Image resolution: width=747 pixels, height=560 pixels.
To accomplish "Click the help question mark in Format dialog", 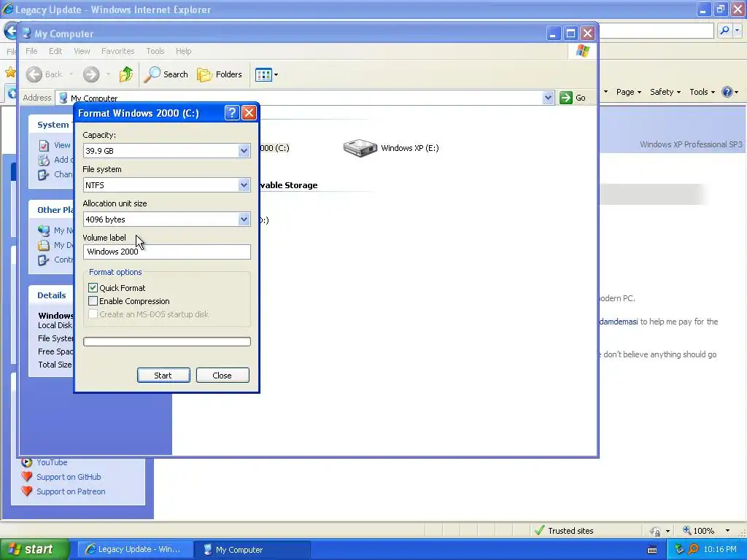I will [x=231, y=113].
